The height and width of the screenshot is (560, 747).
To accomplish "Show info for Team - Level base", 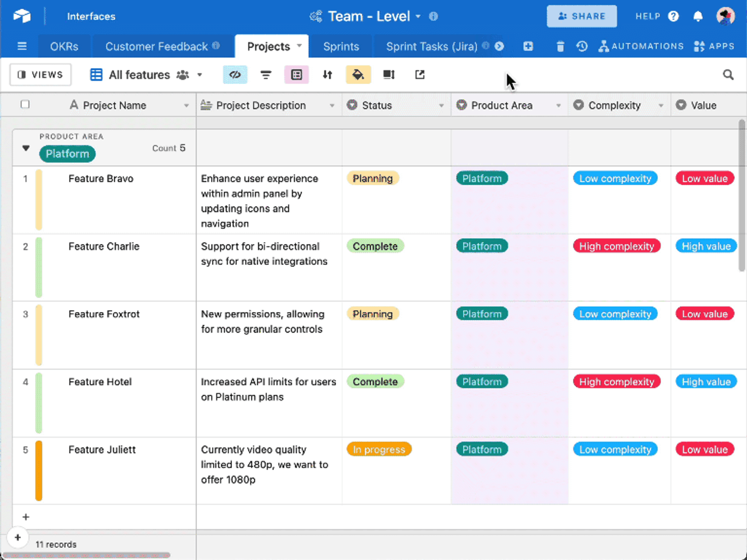I will [433, 16].
